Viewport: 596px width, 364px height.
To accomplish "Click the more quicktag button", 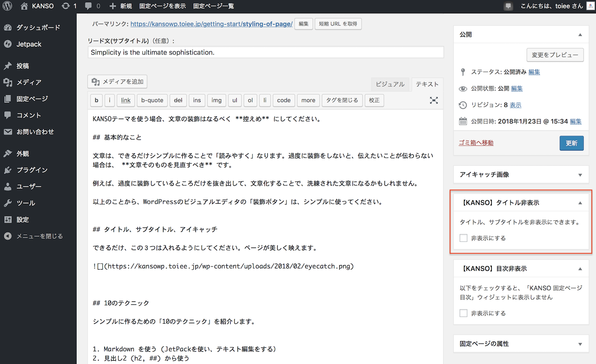I will click(308, 100).
